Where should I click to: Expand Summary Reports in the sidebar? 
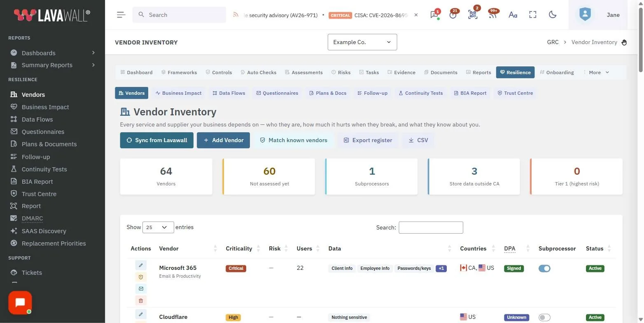(52, 65)
